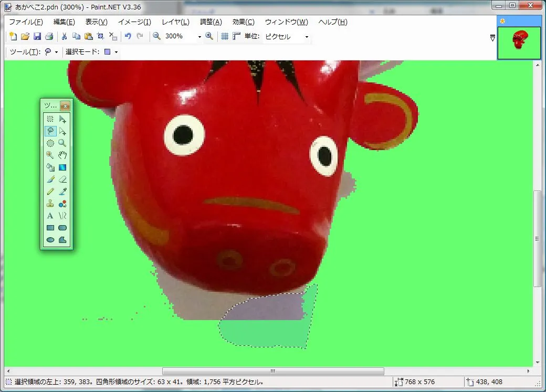Viewport: 546px width, 392px height.
Task: Open the レイヤ(L) menu
Action: tap(175, 22)
